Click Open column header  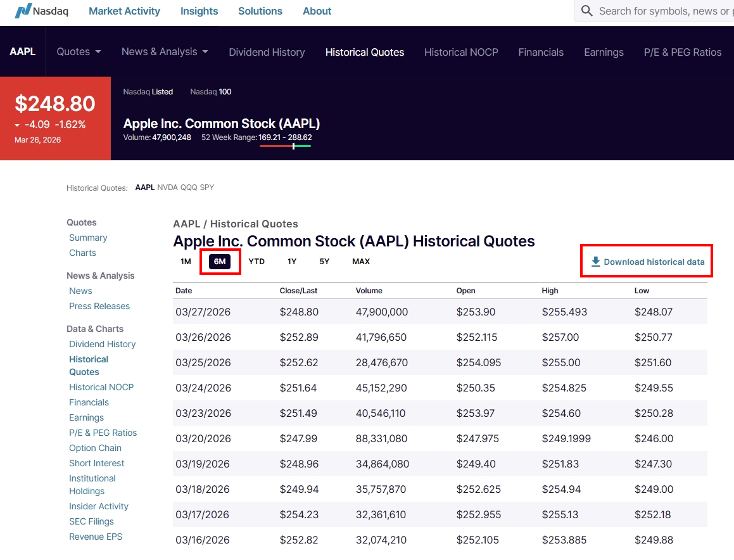(465, 291)
